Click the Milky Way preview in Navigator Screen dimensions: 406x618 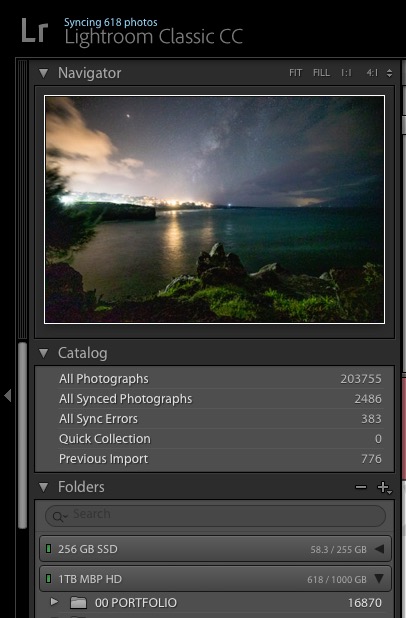coord(215,209)
